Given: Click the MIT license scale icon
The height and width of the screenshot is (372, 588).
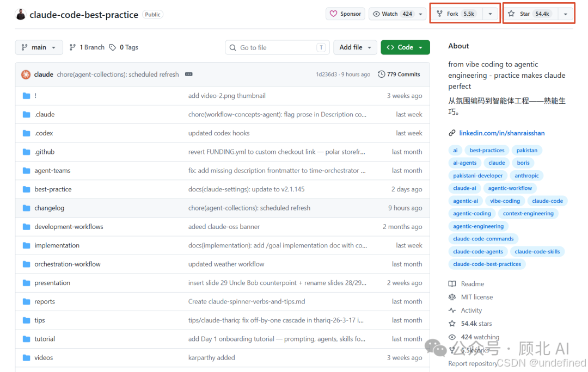Looking at the screenshot, I should point(452,297).
